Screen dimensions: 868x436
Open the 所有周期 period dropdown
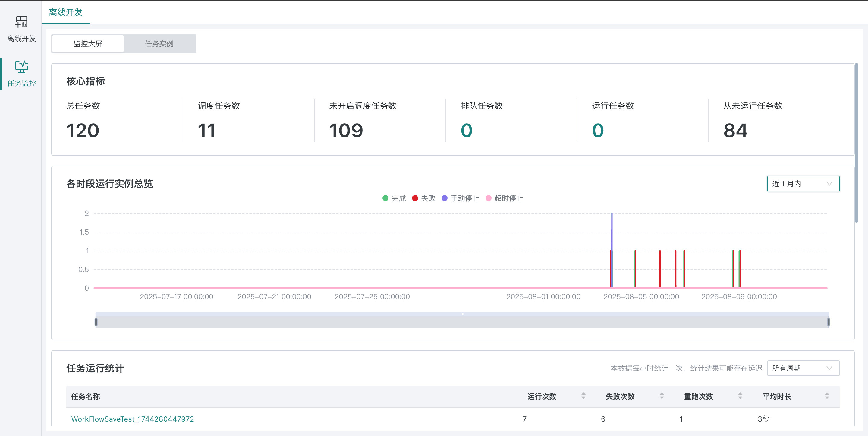[803, 368]
